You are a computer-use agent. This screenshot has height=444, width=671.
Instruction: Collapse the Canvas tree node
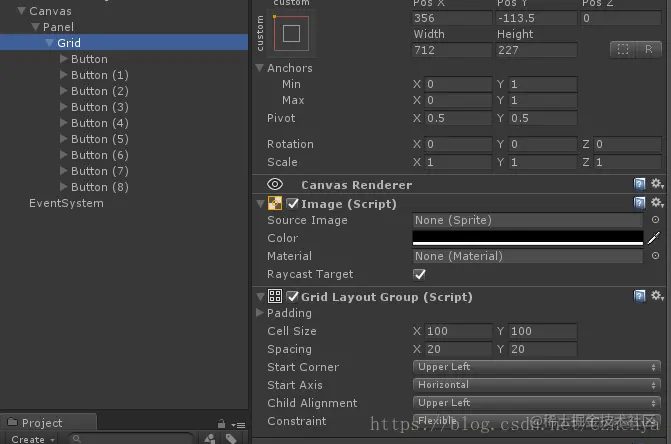point(21,11)
